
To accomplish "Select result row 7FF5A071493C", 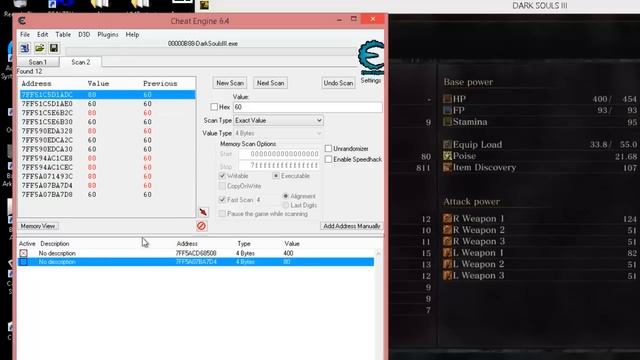I will pyautogui.click(x=108, y=176).
